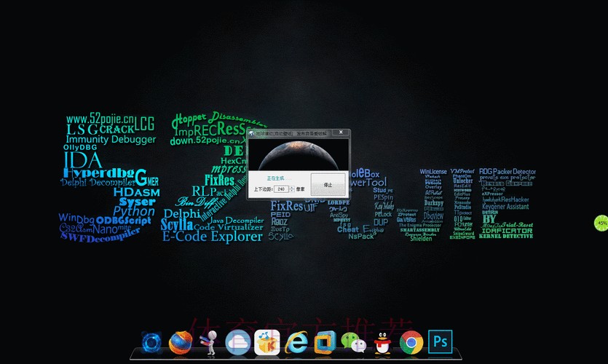Open the cloud drive dock icon
This screenshot has width=608, height=364.
(238, 341)
